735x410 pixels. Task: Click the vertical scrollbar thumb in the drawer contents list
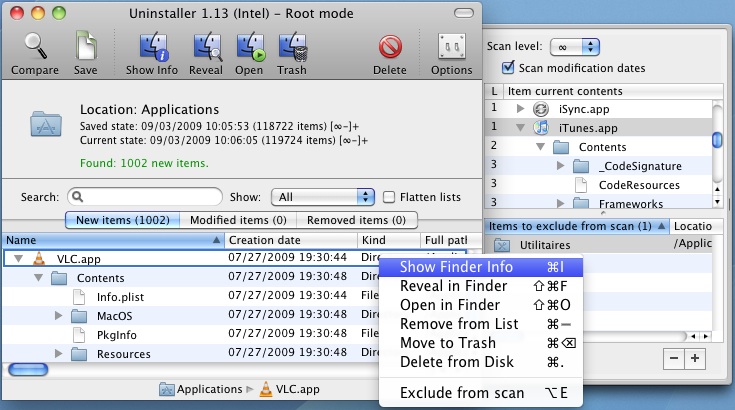tap(717, 140)
